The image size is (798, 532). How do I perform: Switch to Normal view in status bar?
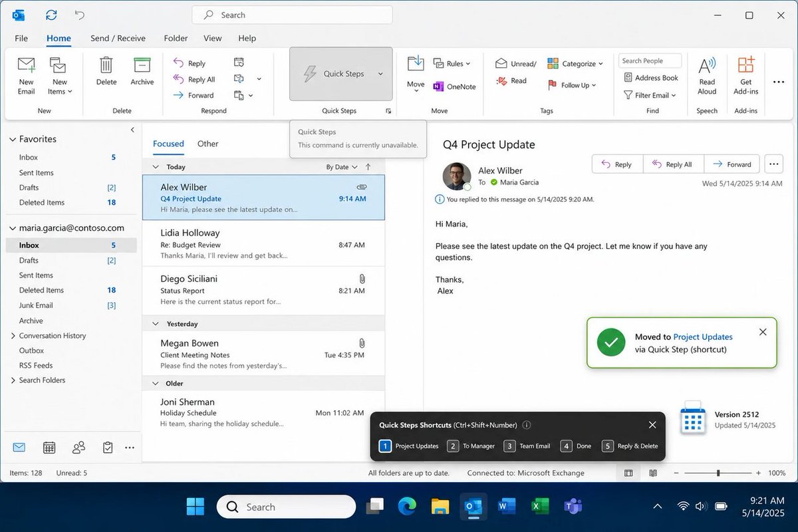pyautogui.click(x=628, y=473)
